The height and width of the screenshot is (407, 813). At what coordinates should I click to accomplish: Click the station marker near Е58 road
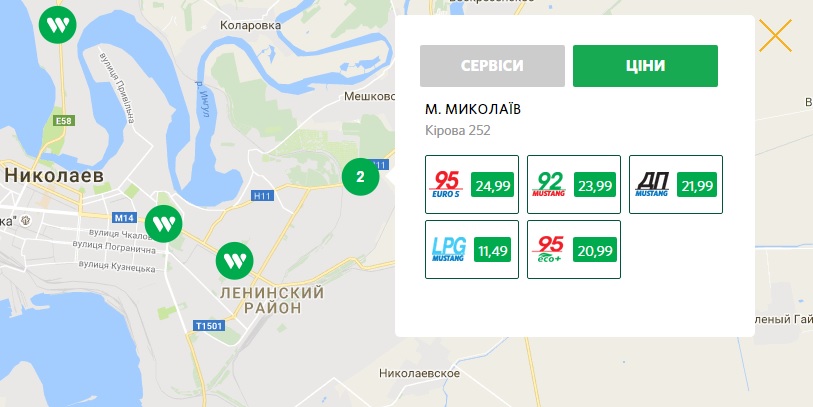point(58,24)
